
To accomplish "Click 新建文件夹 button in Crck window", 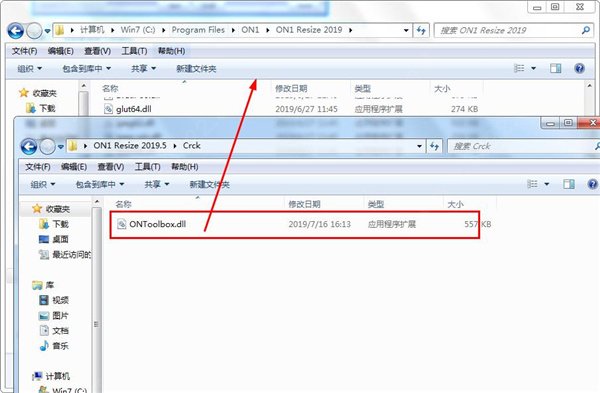I will click(209, 184).
